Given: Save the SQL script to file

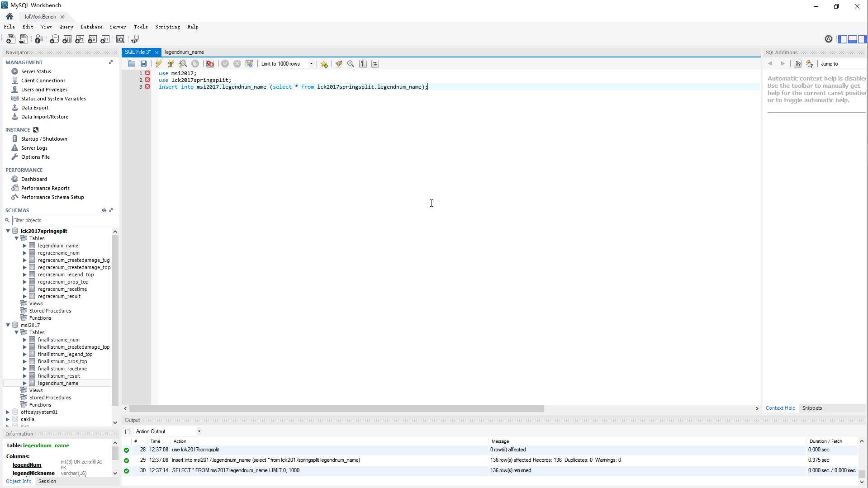Looking at the screenshot, I should click(x=144, y=64).
